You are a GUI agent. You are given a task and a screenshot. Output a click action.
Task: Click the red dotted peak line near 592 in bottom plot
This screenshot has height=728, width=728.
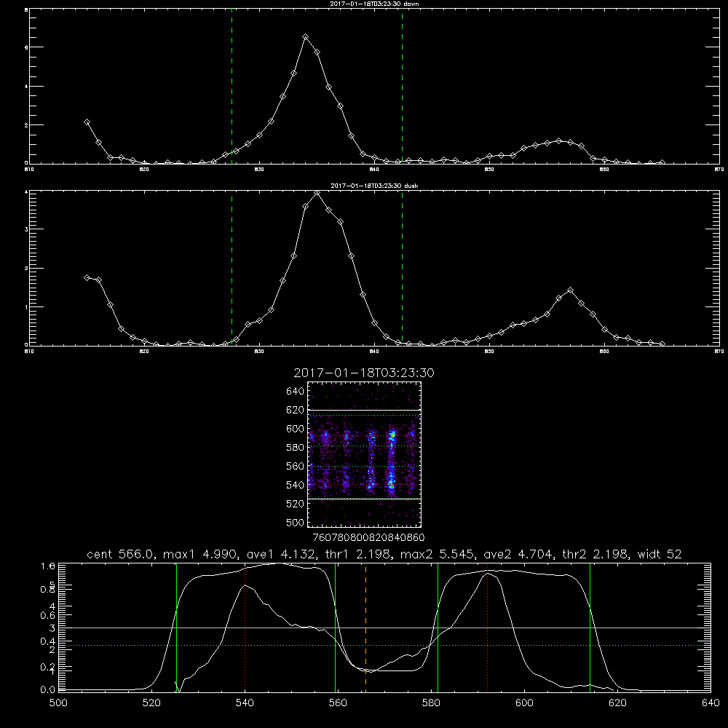coord(488,629)
